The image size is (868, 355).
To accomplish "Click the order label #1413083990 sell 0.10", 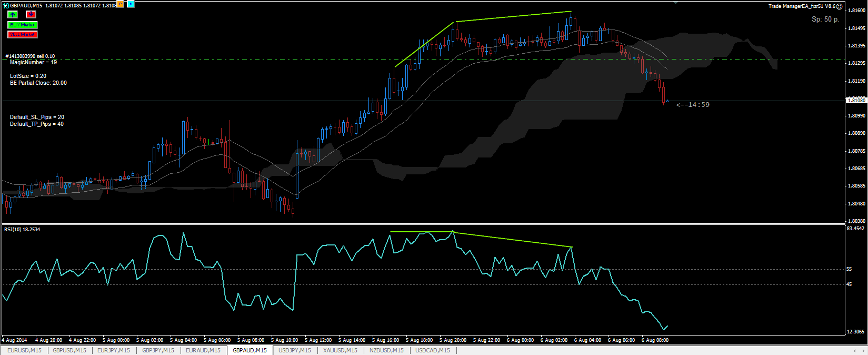I will [30, 56].
